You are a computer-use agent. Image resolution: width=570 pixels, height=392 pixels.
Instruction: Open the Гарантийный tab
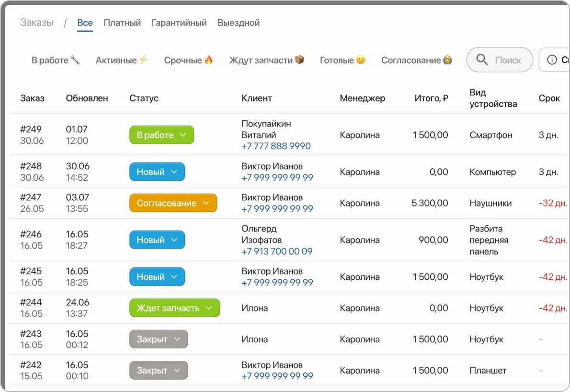[x=179, y=23]
